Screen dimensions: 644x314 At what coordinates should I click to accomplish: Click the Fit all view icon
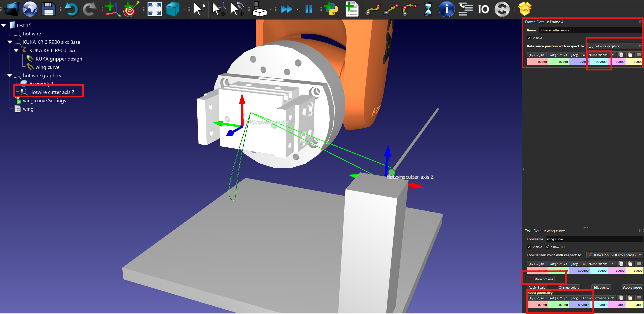[x=155, y=9]
